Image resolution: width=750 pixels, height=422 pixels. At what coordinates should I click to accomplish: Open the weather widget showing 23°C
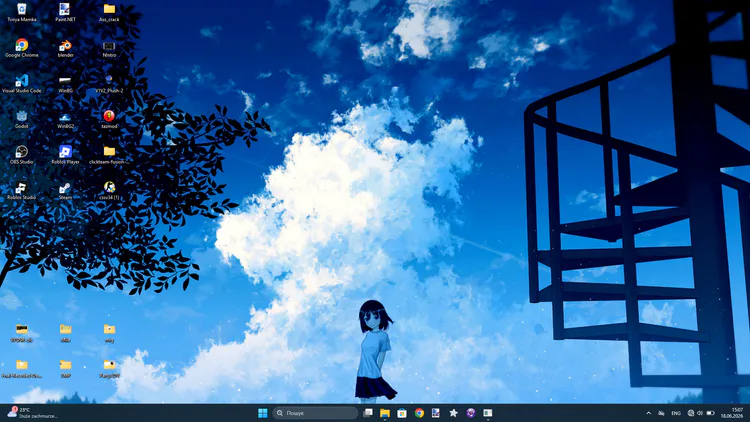[33, 413]
